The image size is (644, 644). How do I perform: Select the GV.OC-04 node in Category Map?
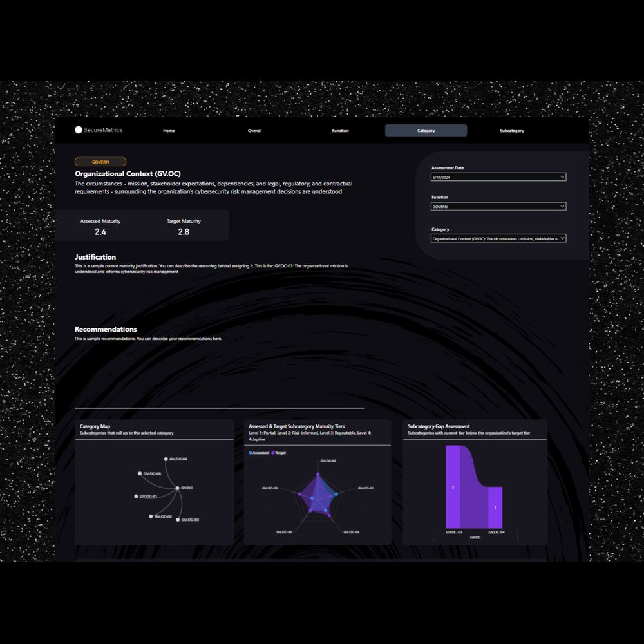tap(166, 459)
